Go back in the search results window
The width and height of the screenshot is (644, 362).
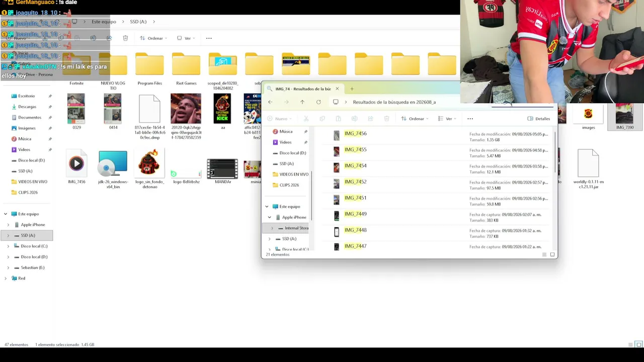click(x=270, y=102)
